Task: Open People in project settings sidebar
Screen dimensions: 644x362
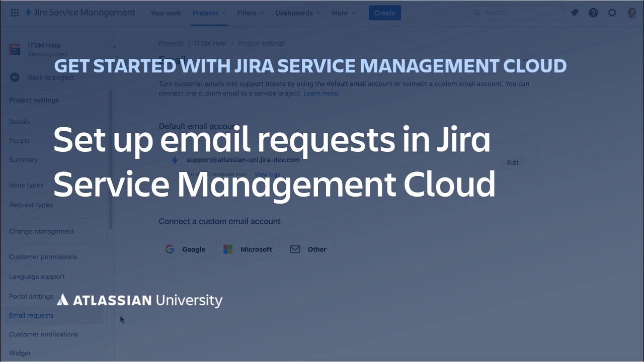Action: 20,141
